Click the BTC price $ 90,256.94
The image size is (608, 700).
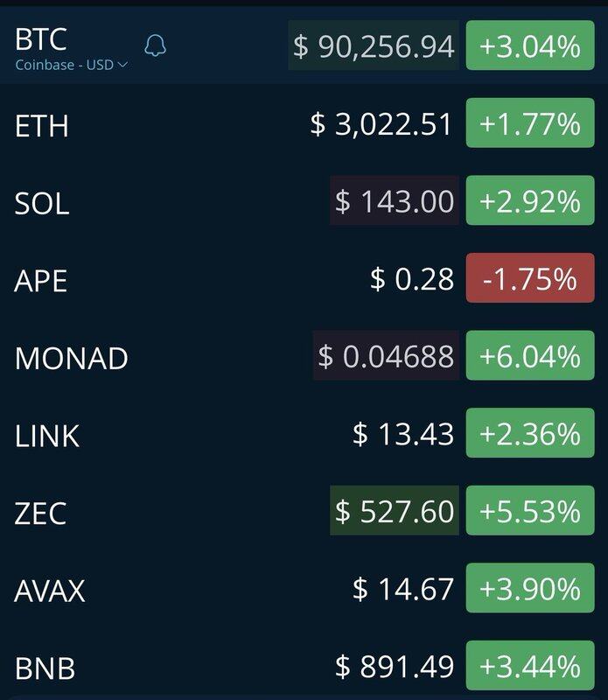[x=374, y=46]
